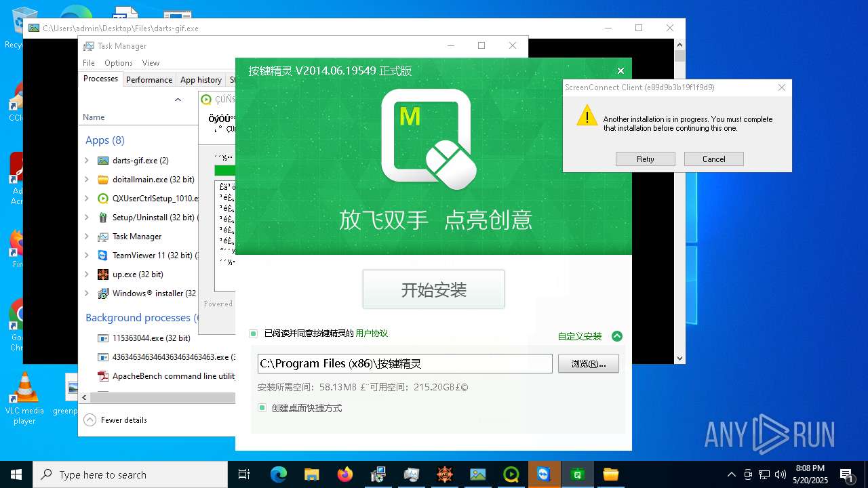This screenshot has height=488, width=868.
Task: Expand the QXUserCtrlSetup_1010 process row
Action: (x=87, y=199)
